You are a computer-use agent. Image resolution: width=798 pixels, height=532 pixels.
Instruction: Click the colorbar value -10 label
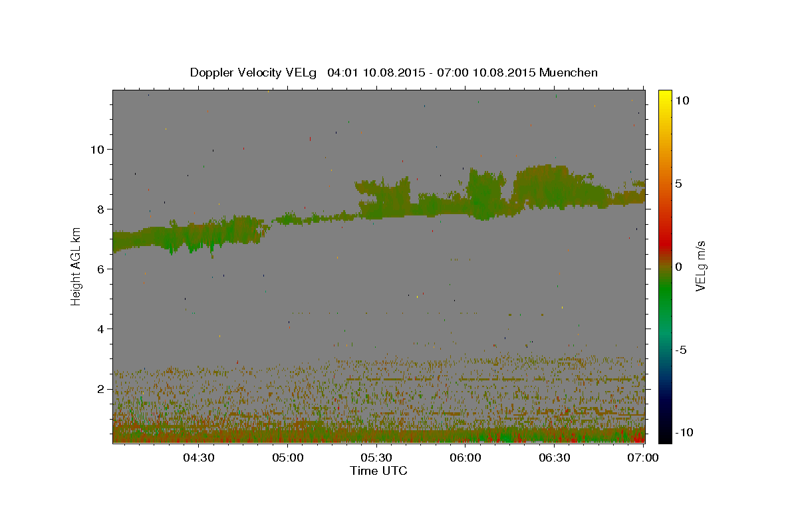click(684, 433)
